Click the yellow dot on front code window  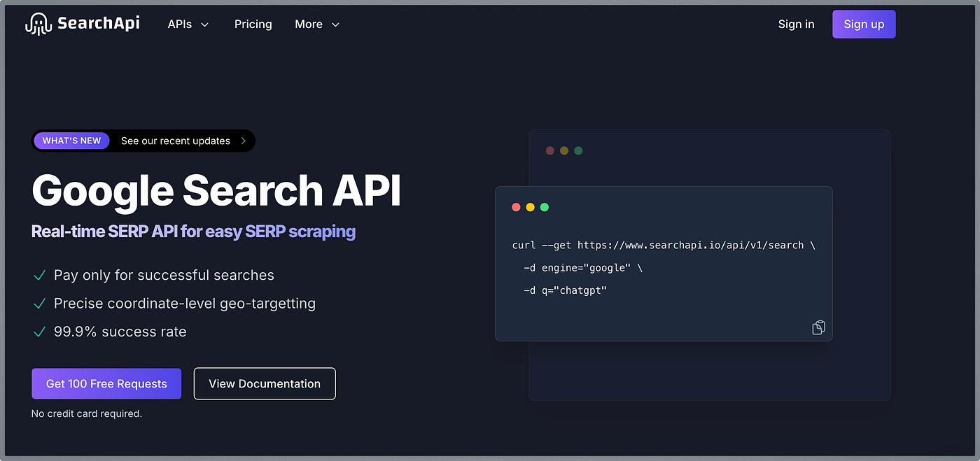(x=530, y=207)
